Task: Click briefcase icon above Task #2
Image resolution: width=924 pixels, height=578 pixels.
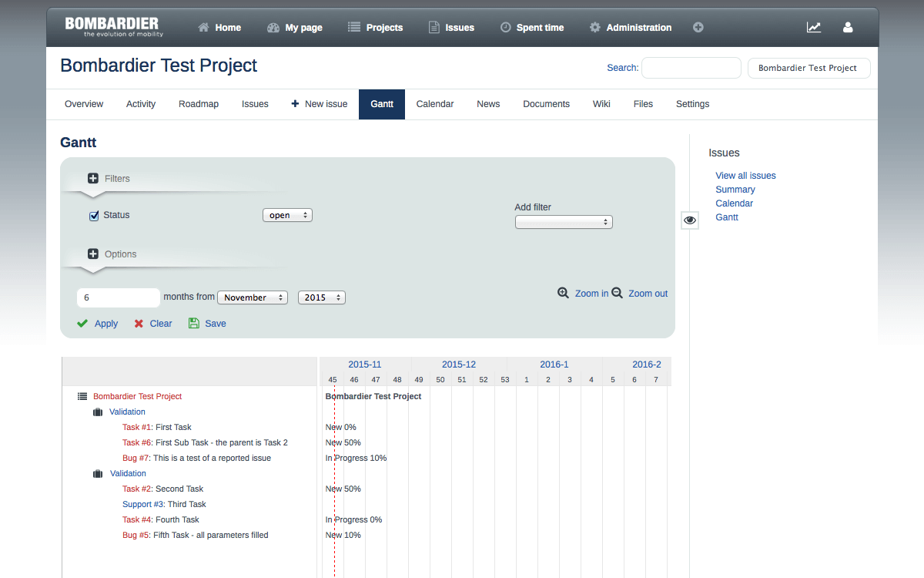Action: click(98, 474)
